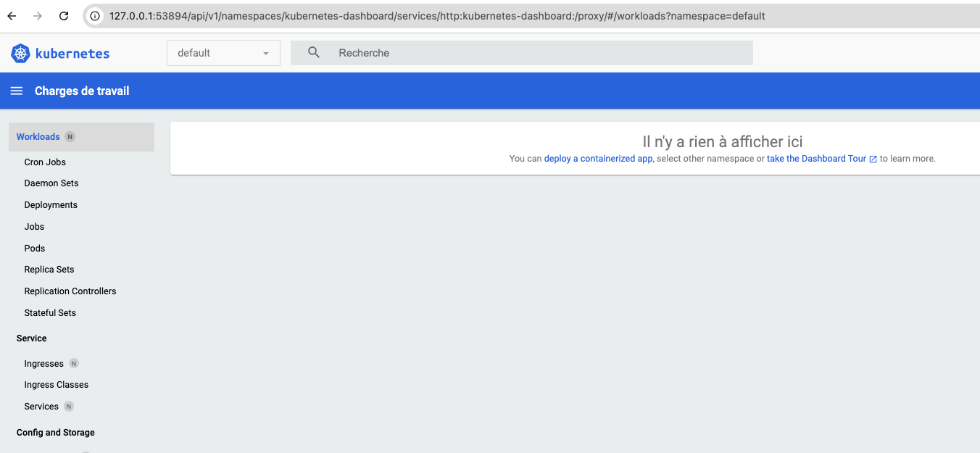Open Cron Jobs in the sidebar
This screenshot has width=980, height=453.
point(45,162)
